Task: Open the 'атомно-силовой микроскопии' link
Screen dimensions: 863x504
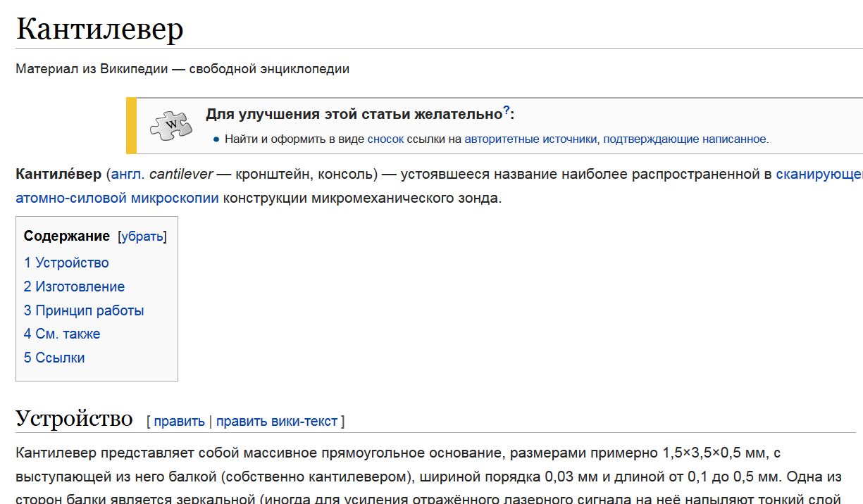Action: click(117, 198)
